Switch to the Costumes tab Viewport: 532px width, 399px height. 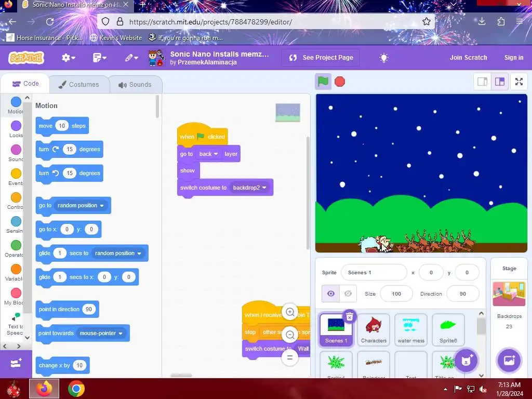[x=79, y=85]
